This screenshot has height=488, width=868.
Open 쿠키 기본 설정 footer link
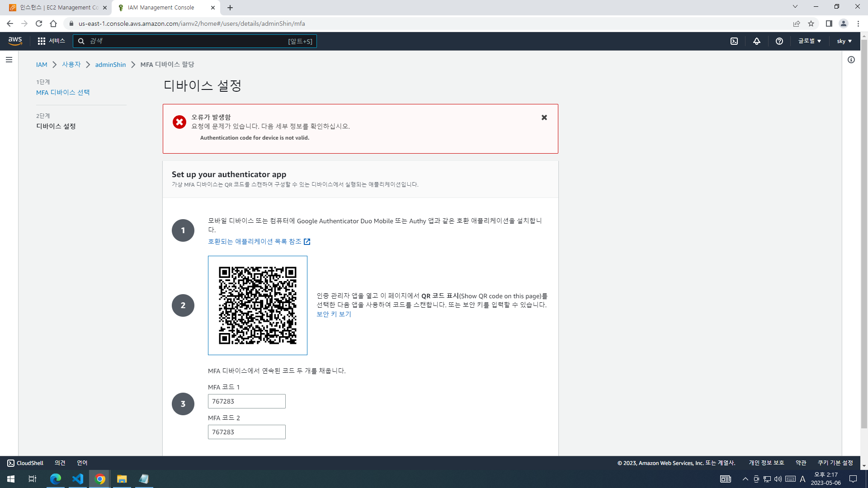pos(835,463)
